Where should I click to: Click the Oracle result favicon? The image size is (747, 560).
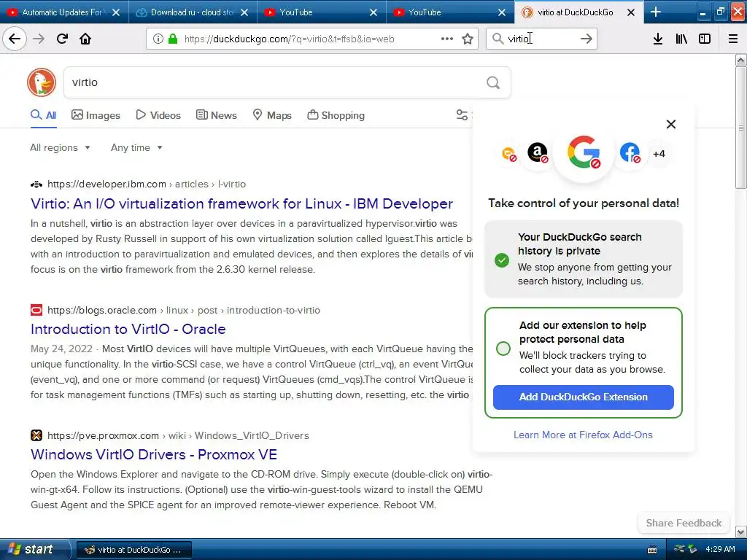36,310
